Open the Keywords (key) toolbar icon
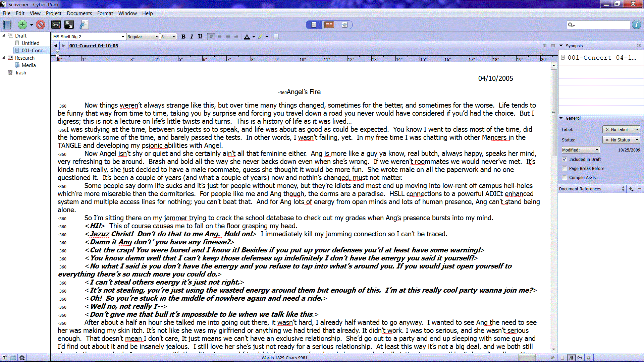644x362 pixels. (x=56, y=24)
